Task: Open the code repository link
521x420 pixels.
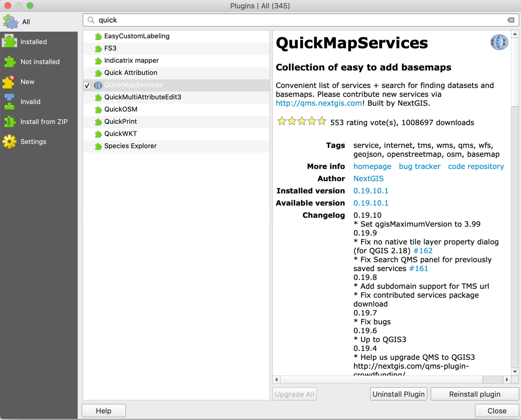Action: click(x=476, y=166)
